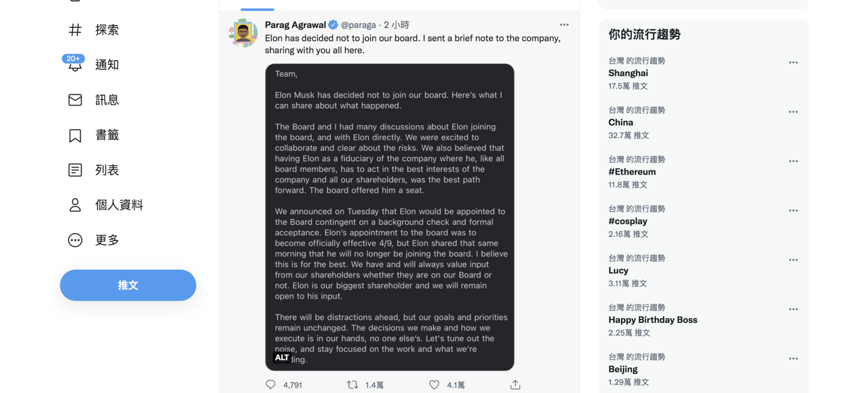This screenshot has height=393, width=868.
Task: Click the Profile person icon
Action: [x=75, y=205]
